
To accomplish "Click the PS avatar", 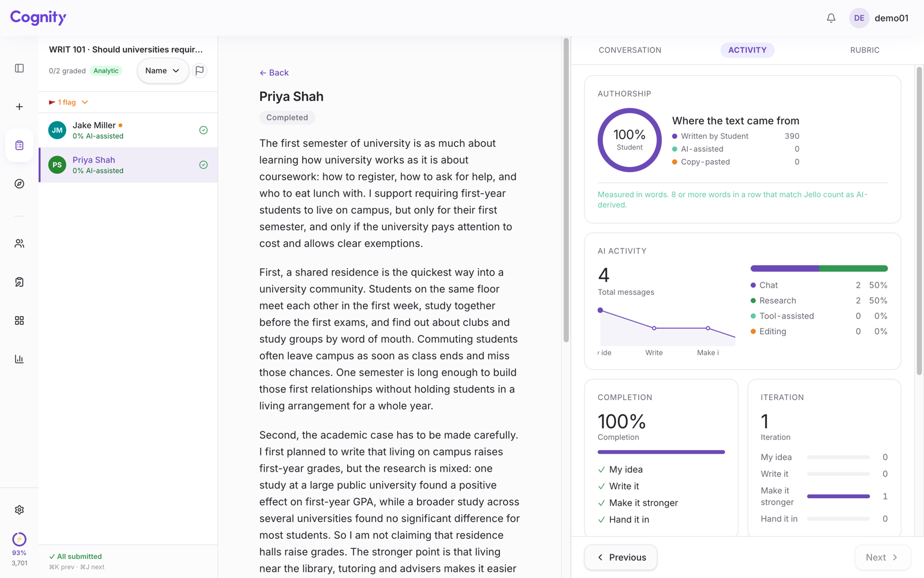I will 57,165.
